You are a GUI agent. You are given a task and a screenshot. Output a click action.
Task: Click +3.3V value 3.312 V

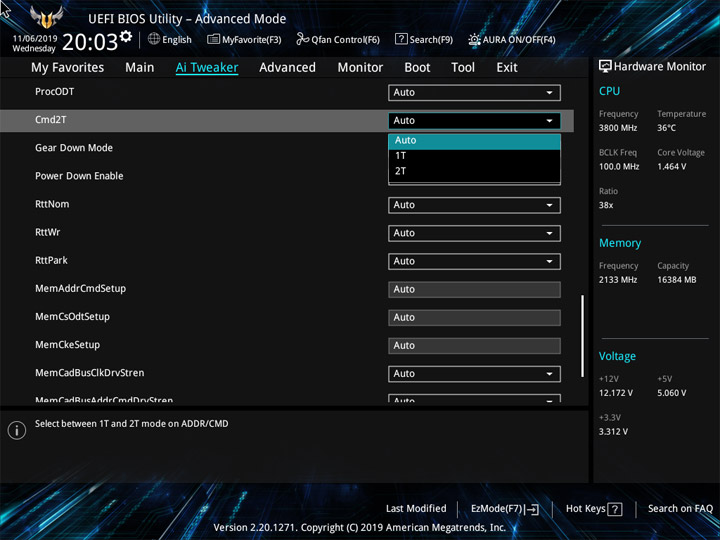click(x=613, y=432)
